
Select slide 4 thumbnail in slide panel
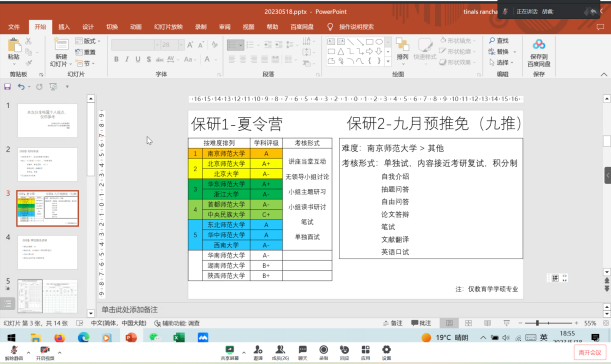pos(48,252)
